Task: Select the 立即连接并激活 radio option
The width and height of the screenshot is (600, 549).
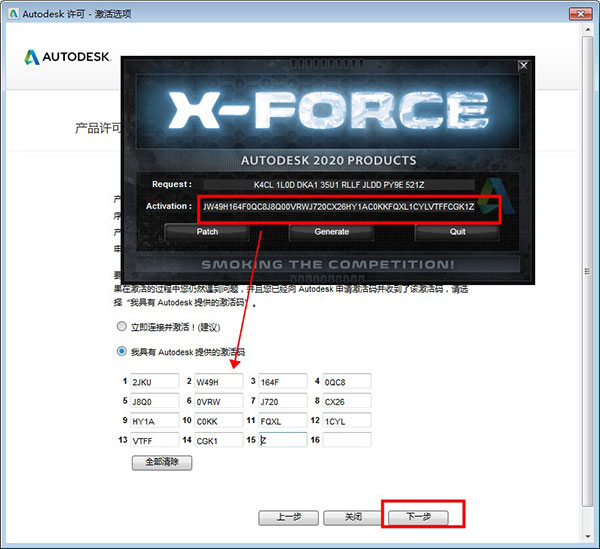Action: (122, 327)
